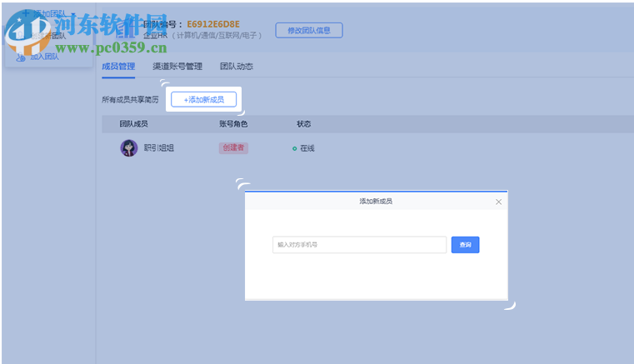The height and width of the screenshot is (364, 634).
Task: Click the 在线 status text
Action: [307, 148]
